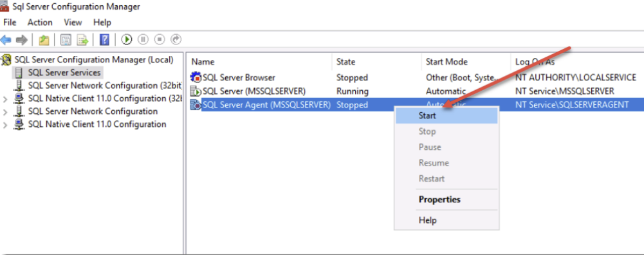Select the SQL Server Browser row name
This screenshot has width=644, height=255.
pyautogui.click(x=239, y=77)
